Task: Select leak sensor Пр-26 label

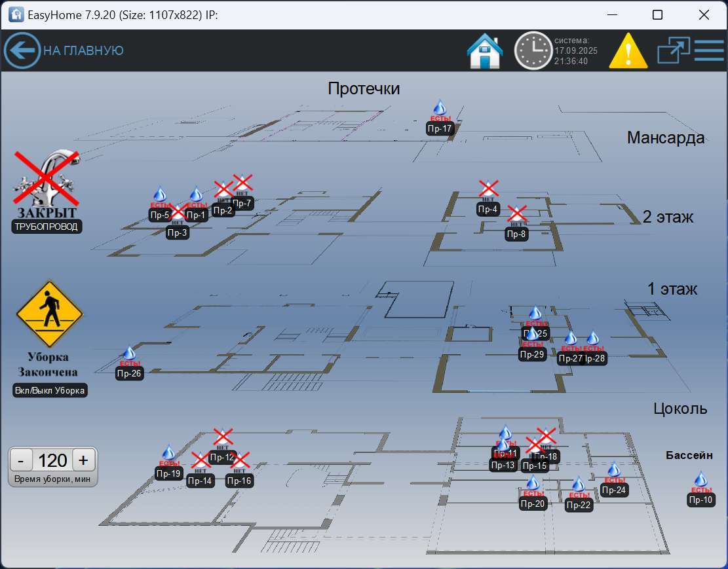Action: click(129, 374)
